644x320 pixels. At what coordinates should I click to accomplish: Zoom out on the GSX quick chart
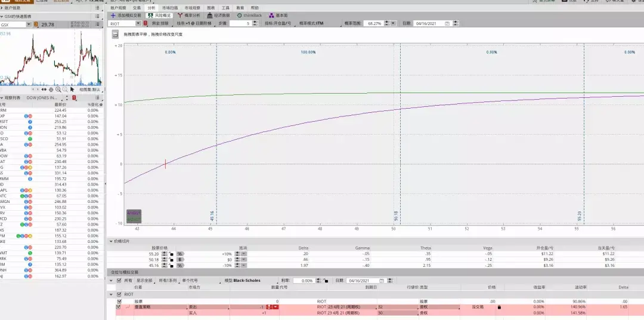(x=65, y=90)
